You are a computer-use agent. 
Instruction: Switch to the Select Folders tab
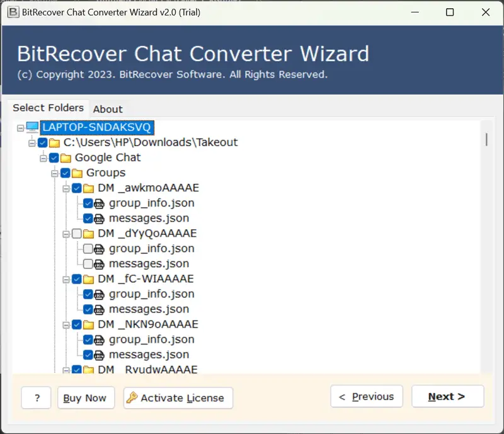pos(49,108)
